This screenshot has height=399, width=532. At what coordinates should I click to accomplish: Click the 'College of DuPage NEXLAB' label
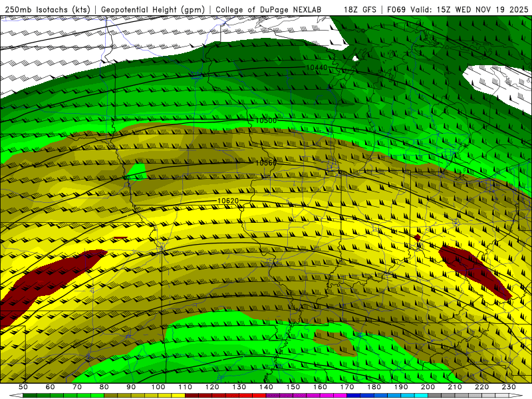point(268,9)
